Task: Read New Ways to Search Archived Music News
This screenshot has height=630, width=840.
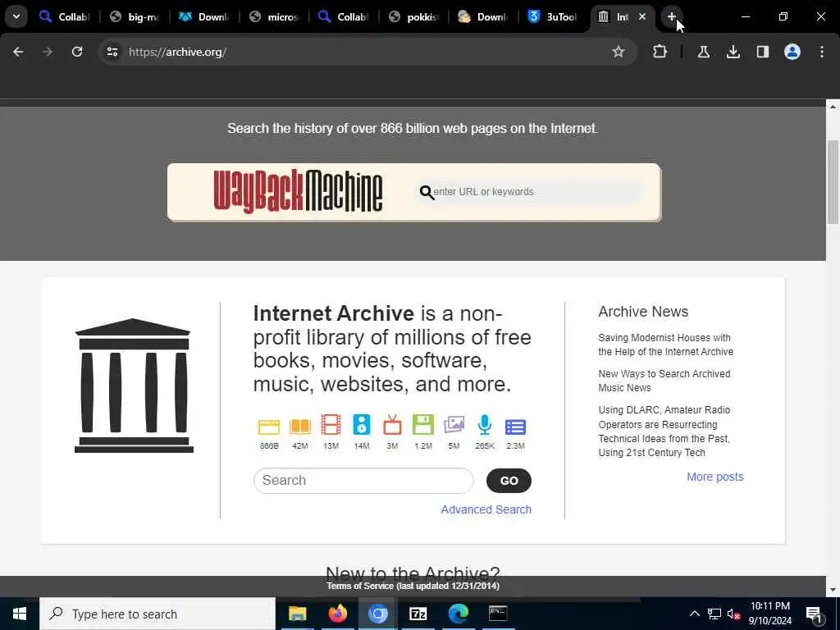Action: click(664, 381)
